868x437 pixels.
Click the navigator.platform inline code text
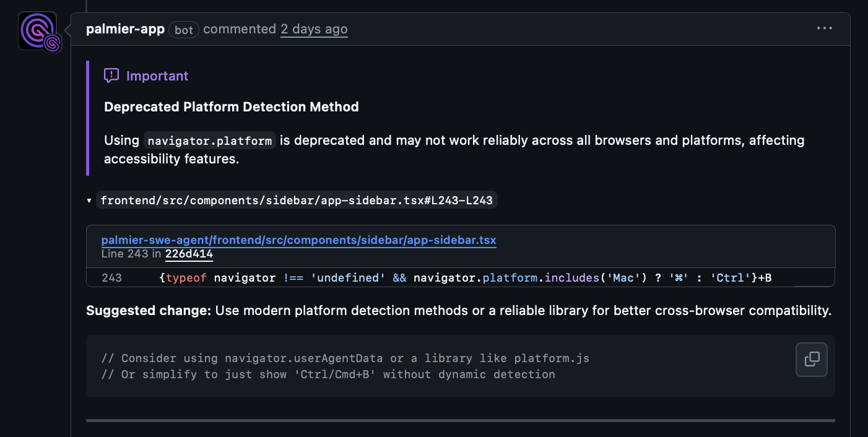point(210,140)
